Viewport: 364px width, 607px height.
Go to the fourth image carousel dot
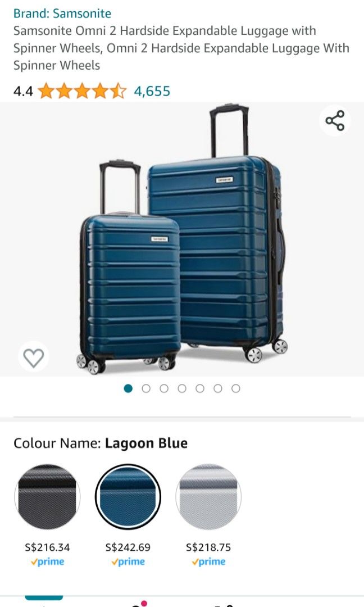pyautogui.click(x=182, y=388)
